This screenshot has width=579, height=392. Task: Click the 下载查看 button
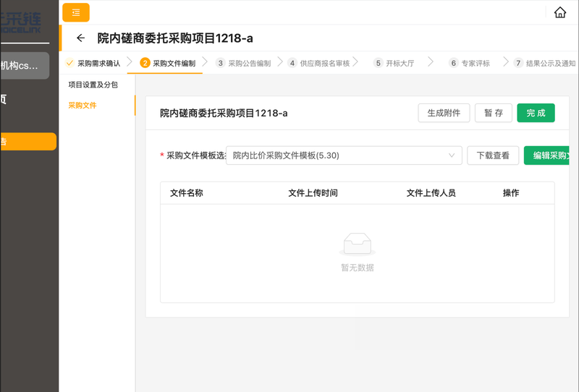pyautogui.click(x=492, y=155)
